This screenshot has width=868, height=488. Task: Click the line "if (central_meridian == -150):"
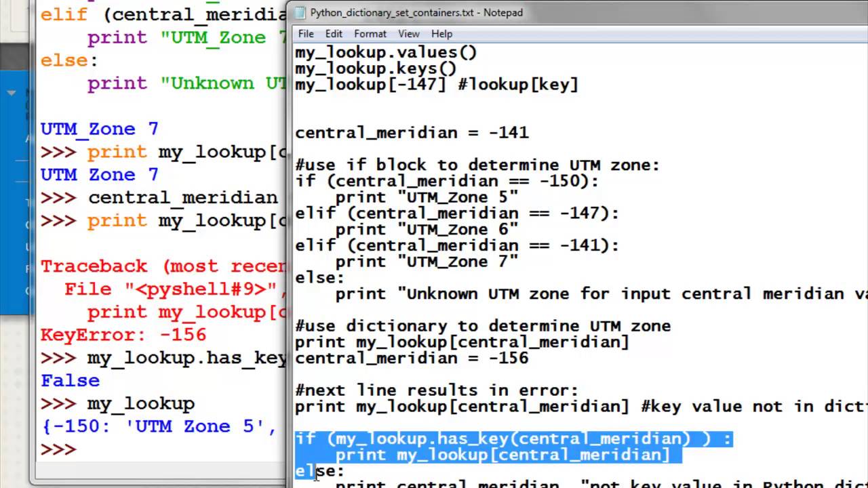point(447,181)
